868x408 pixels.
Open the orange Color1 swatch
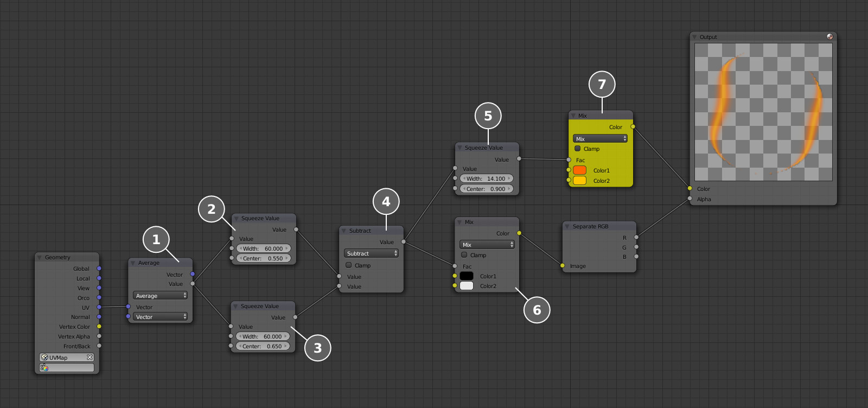pyautogui.click(x=580, y=170)
